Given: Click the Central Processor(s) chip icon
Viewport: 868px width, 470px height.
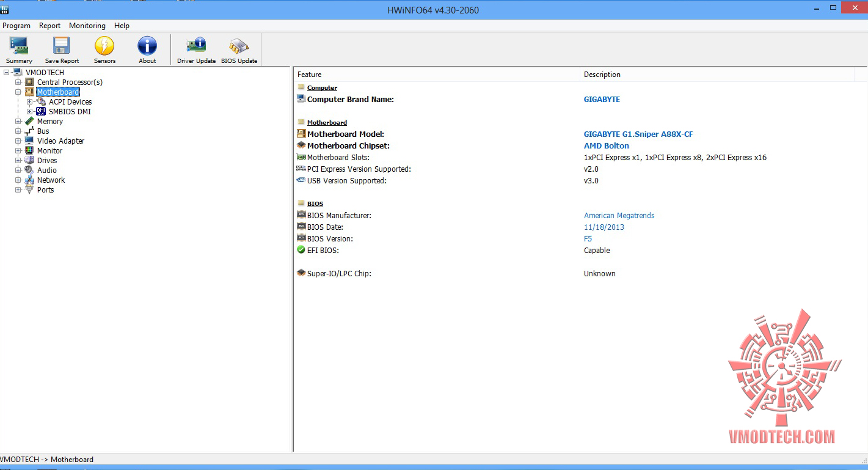Looking at the screenshot, I should 29,83.
